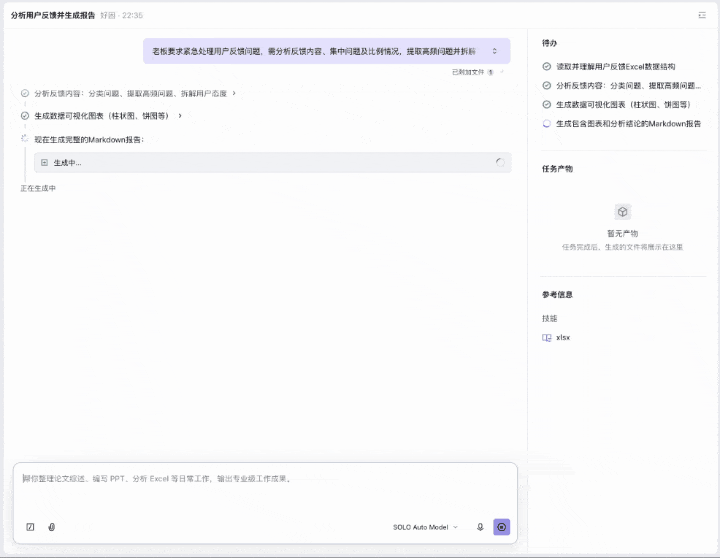This screenshot has height=558, width=720.
Task: Click the xlsx skill icon
Action: [547, 338]
